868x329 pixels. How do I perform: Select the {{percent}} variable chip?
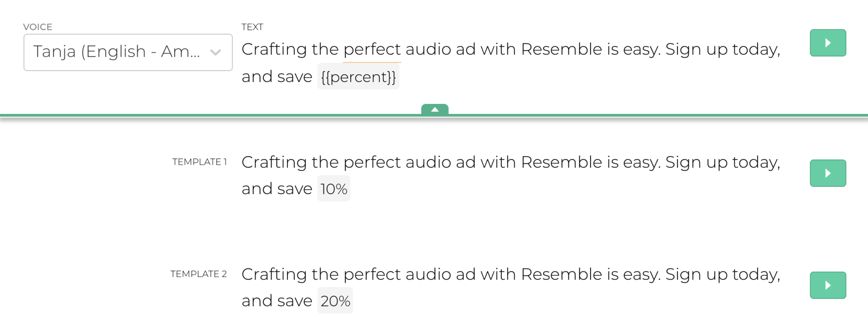[358, 77]
